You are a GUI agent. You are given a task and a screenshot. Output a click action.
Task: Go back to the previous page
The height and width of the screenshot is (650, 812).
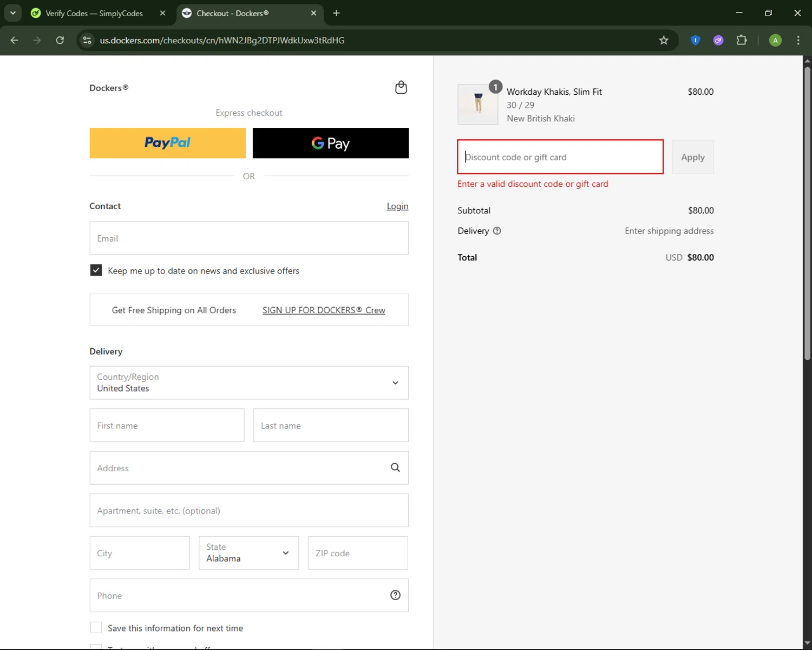click(x=15, y=40)
